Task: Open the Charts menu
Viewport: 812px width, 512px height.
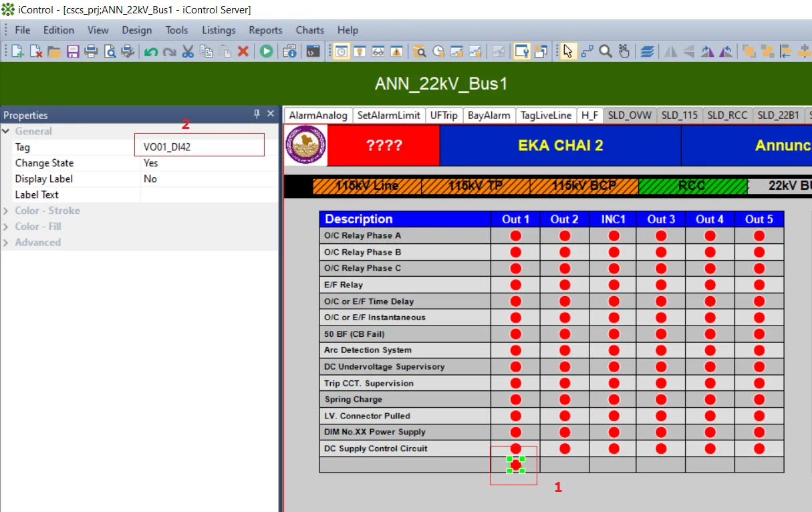Action: point(310,30)
